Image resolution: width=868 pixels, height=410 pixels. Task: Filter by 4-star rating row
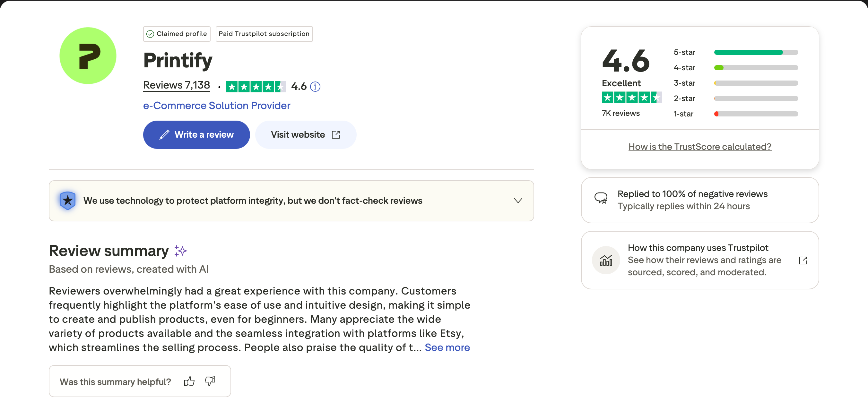735,68
